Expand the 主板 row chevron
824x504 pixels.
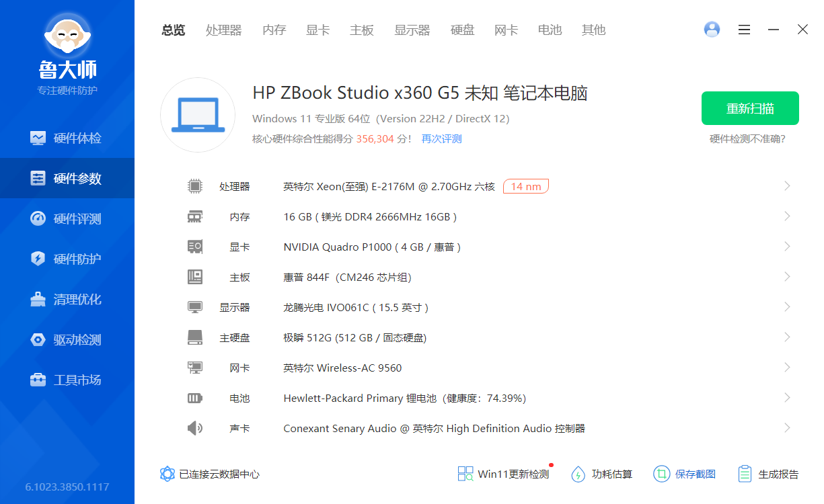(x=787, y=276)
